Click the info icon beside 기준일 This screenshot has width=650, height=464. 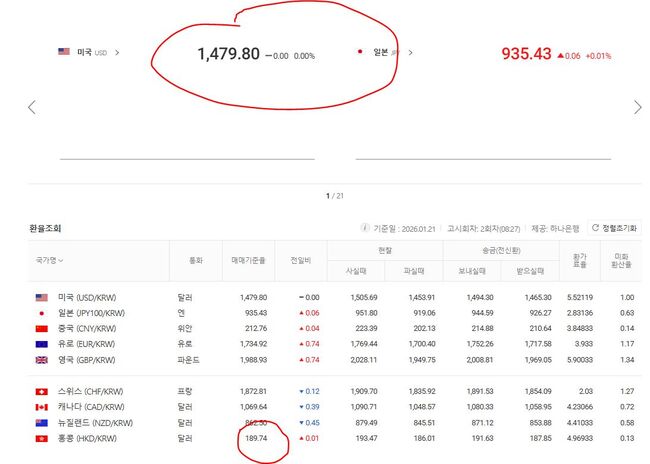(x=364, y=228)
